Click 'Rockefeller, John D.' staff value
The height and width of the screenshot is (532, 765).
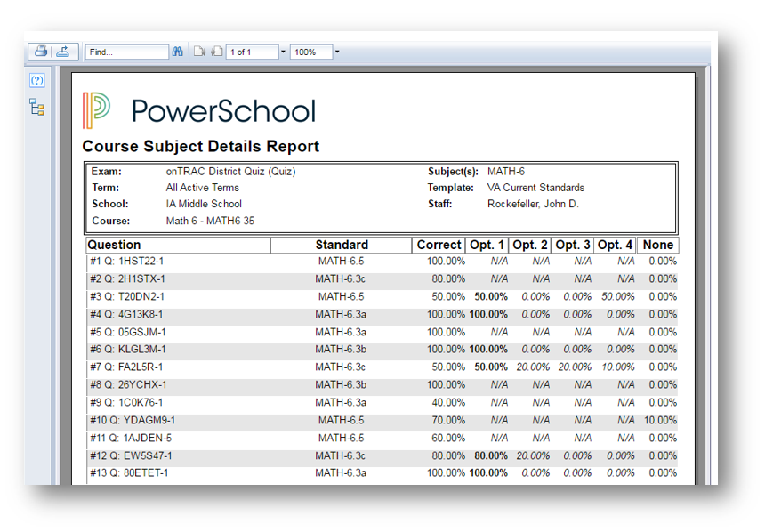pyautogui.click(x=533, y=204)
